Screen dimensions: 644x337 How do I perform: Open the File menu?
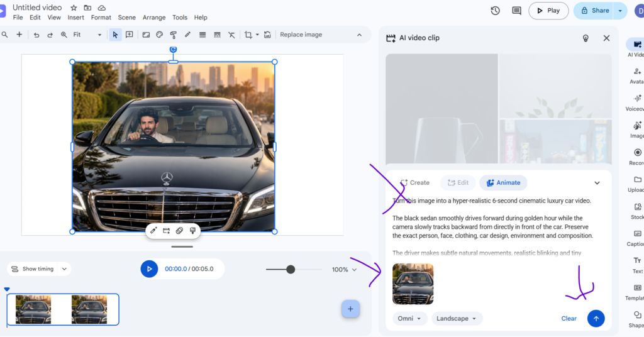coord(18,18)
